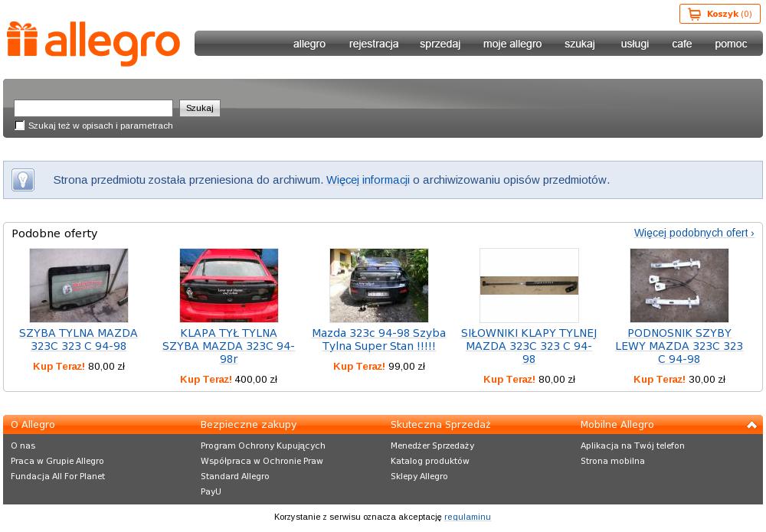Open Aplikacja na Twój telefon link

click(x=633, y=446)
